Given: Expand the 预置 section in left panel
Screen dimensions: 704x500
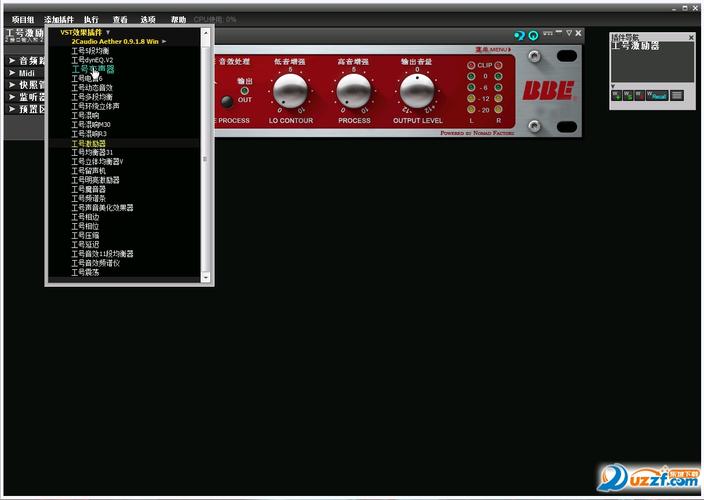Looking at the screenshot, I should pyautogui.click(x=12, y=109).
